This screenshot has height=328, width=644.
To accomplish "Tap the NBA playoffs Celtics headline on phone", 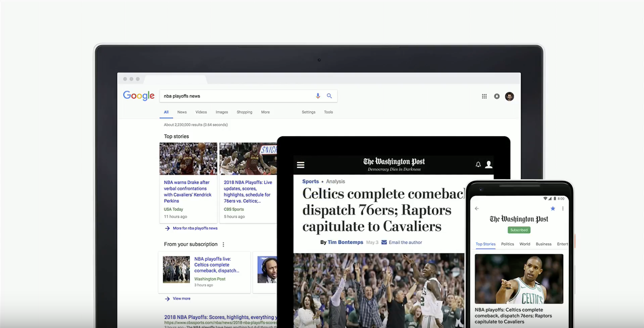I will tap(513, 316).
